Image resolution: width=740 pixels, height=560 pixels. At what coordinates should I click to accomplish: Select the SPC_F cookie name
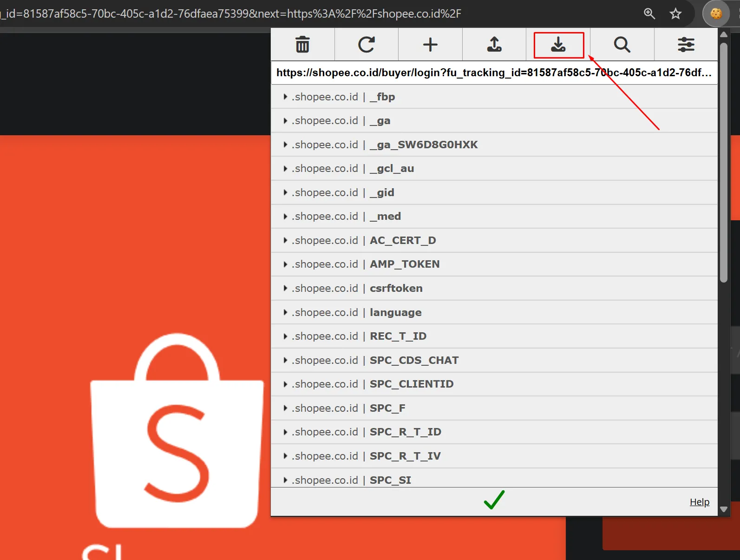pyautogui.click(x=387, y=408)
